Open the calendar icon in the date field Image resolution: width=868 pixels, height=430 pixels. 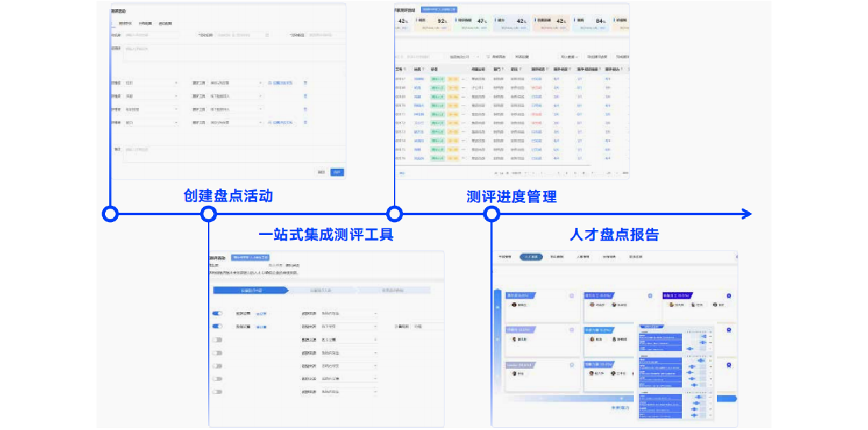click(x=267, y=34)
